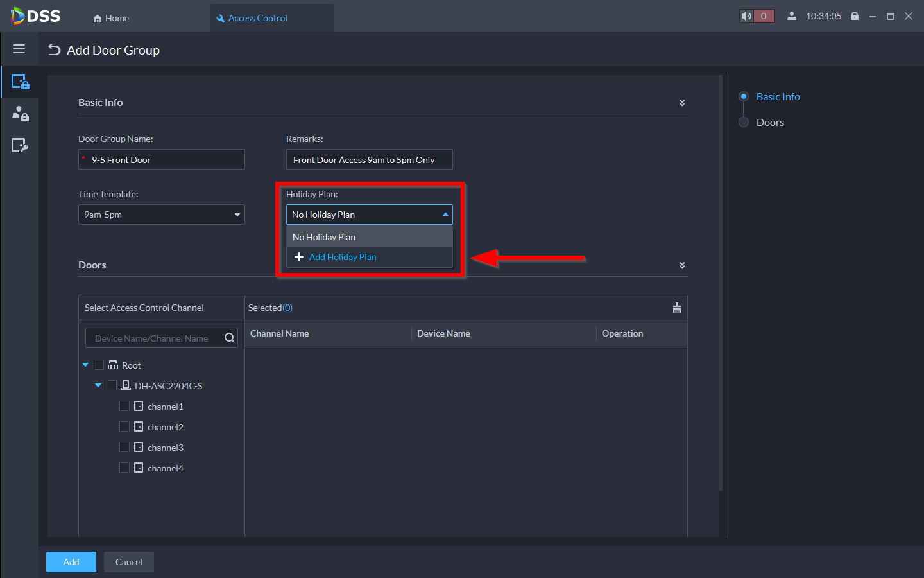
Task: Click the lock screen icon
Action: 855,17
